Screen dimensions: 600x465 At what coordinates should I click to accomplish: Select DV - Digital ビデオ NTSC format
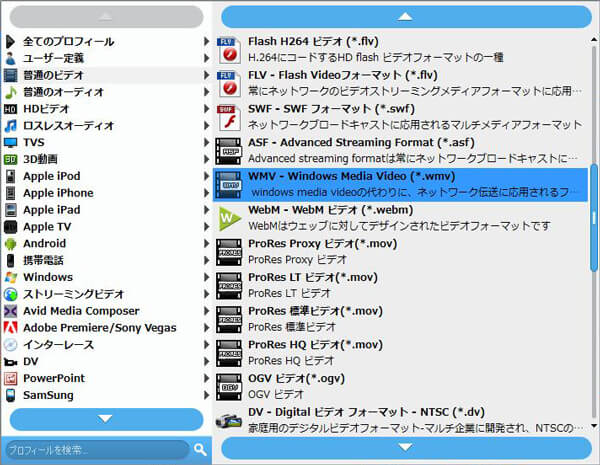(x=400, y=420)
